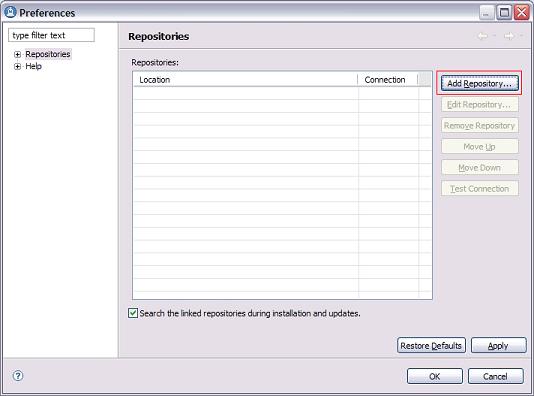The height and width of the screenshot is (396, 534).
Task: Sort by the Connection column header
Action: [388, 80]
